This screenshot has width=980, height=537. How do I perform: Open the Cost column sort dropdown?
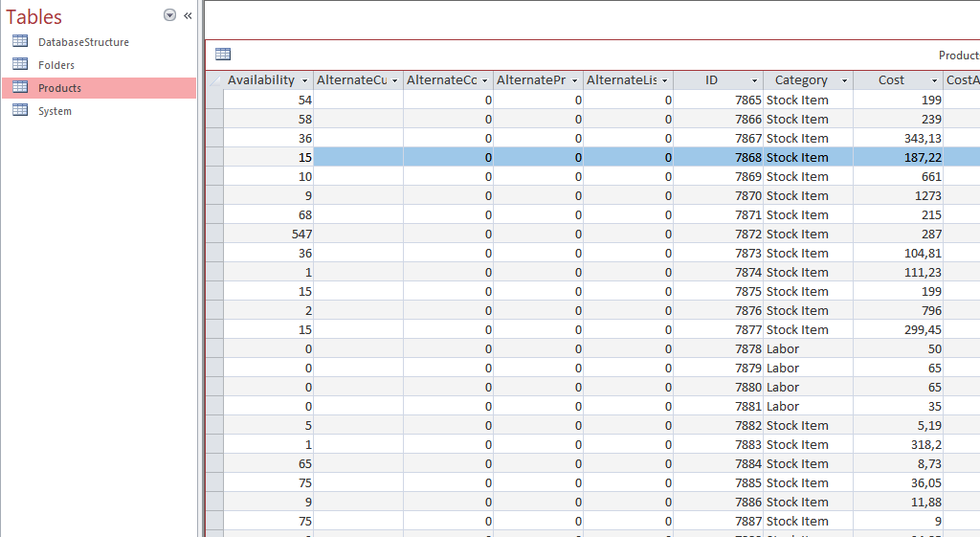click(x=933, y=81)
